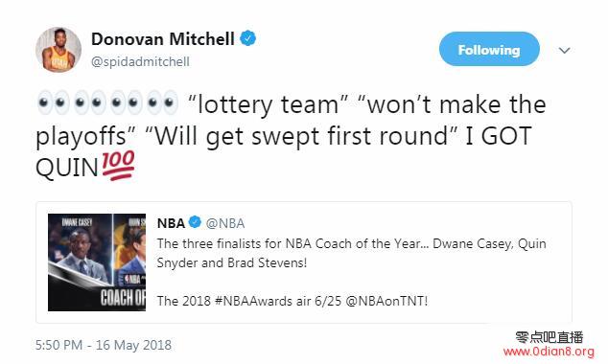Screen dimensions: 608x364
Task: Click the "lottery team" tweet text
Action: pos(269,104)
